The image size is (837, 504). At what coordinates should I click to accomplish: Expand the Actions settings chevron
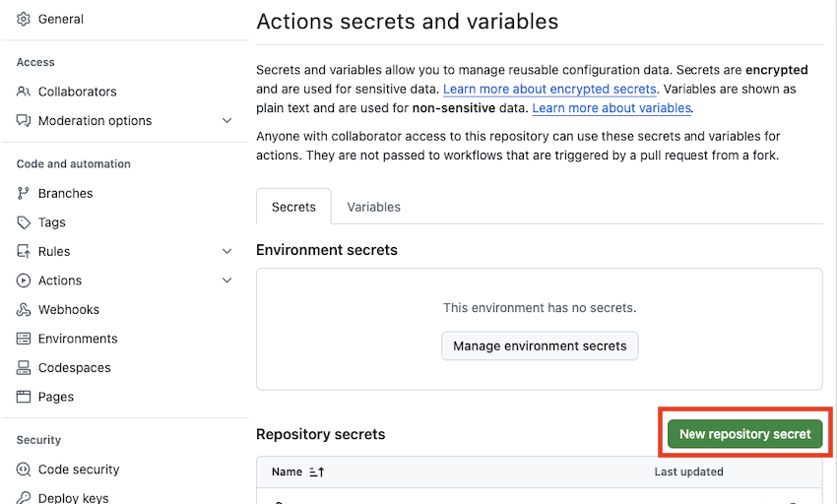click(x=227, y=281)
